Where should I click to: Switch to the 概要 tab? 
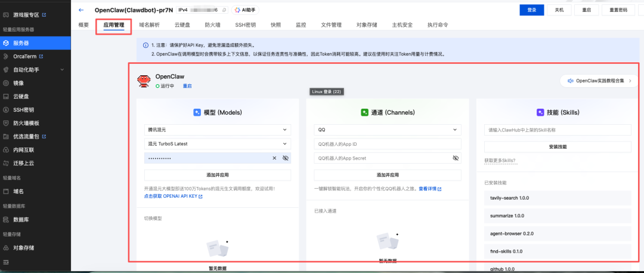point(83,25)
